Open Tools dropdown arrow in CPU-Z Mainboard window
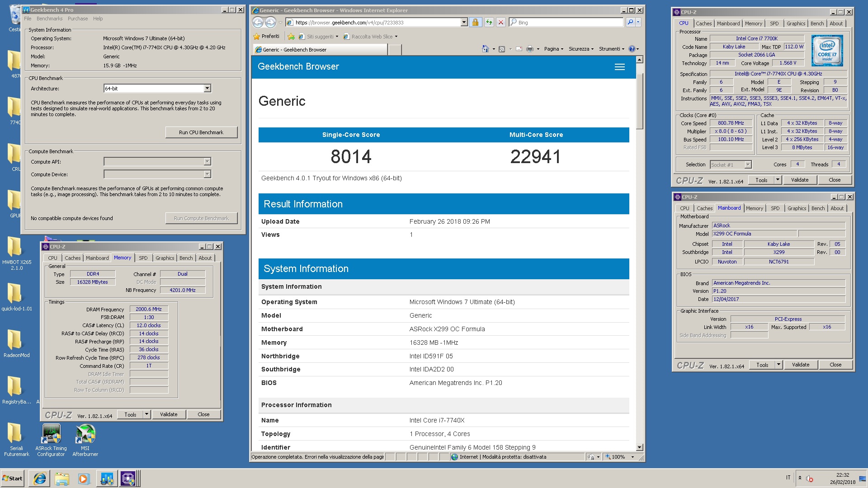The width and height of the screenshot is (868, 488). point(778,365)
